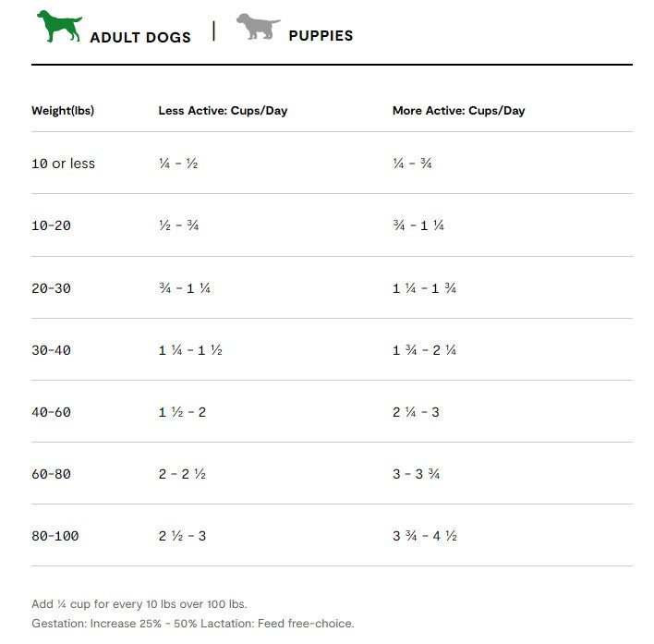The image size is (654, 644).
Task: Click the gray puppy icon
Action: 258,26
